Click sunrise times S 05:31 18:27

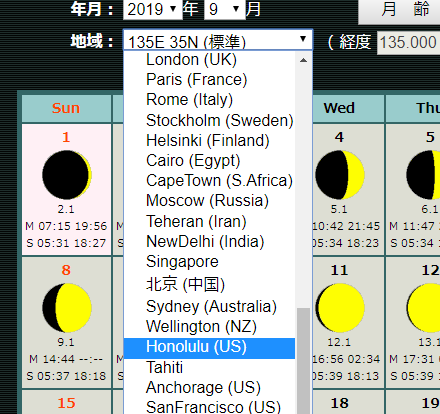[x=66, y=243]
